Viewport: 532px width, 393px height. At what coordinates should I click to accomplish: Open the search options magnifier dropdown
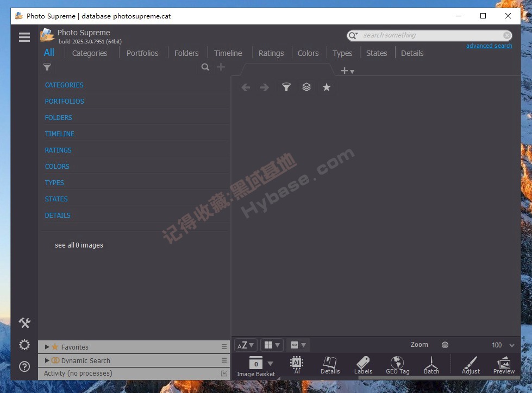click(353, 35)
